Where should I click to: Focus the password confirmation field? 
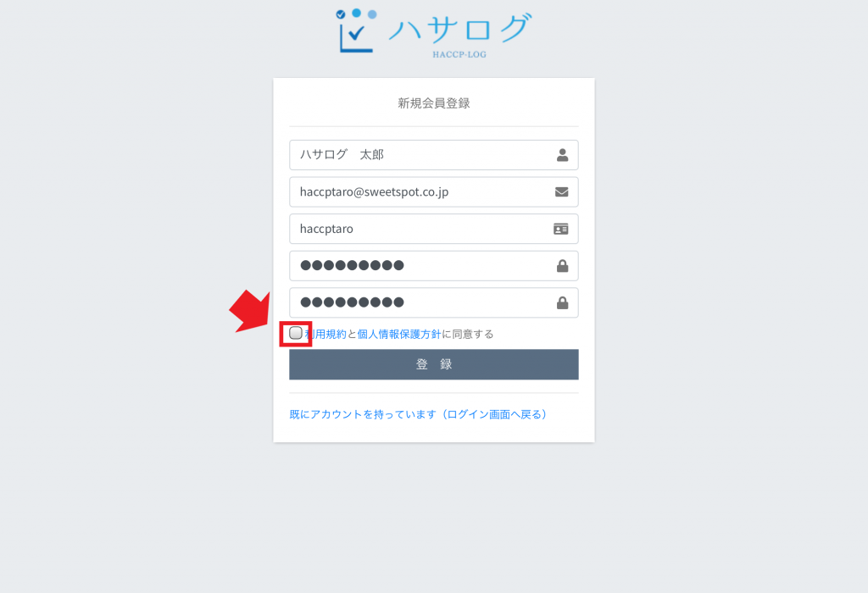[x=434, y=302]
